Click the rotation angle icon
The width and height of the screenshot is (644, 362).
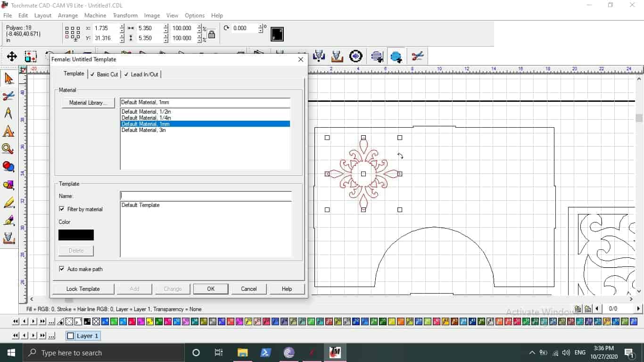pyautogui.click(x=226, y=28)
